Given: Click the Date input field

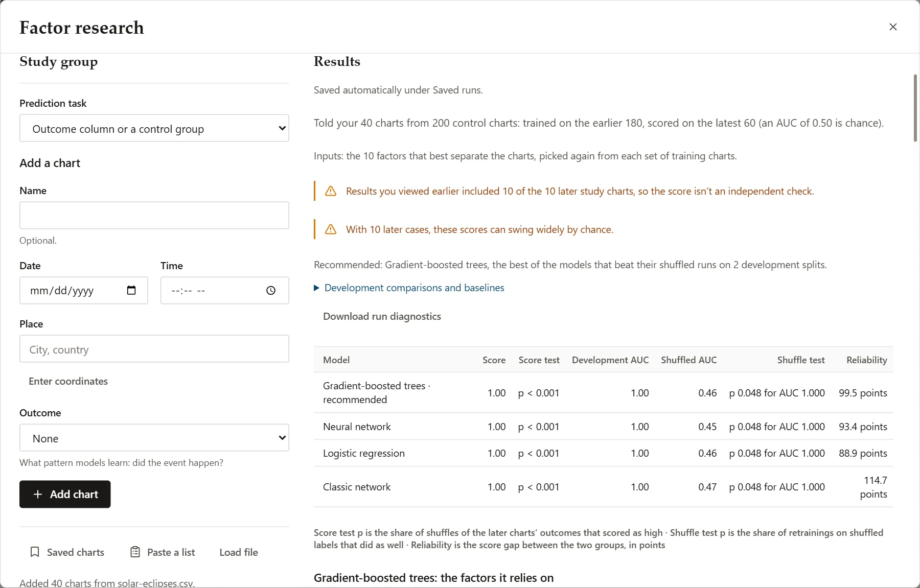Looking at the screenshot, I should [x=84, y=290].
